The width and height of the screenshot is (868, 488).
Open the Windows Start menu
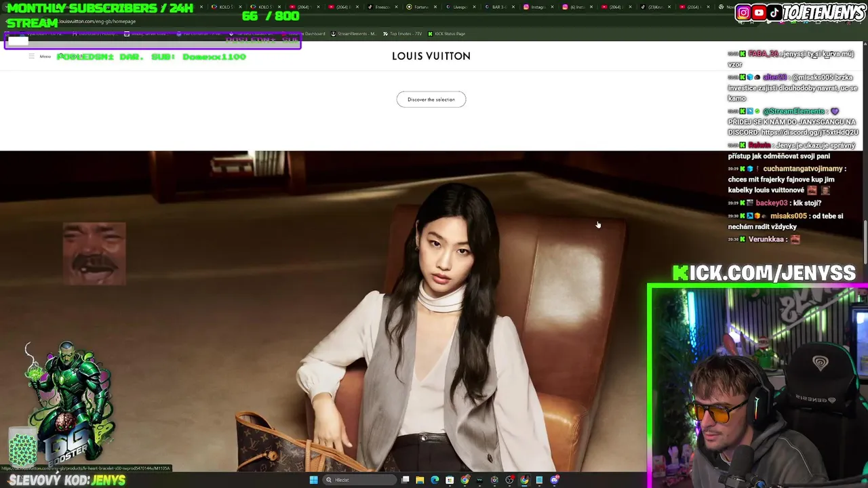coord(313,480)
